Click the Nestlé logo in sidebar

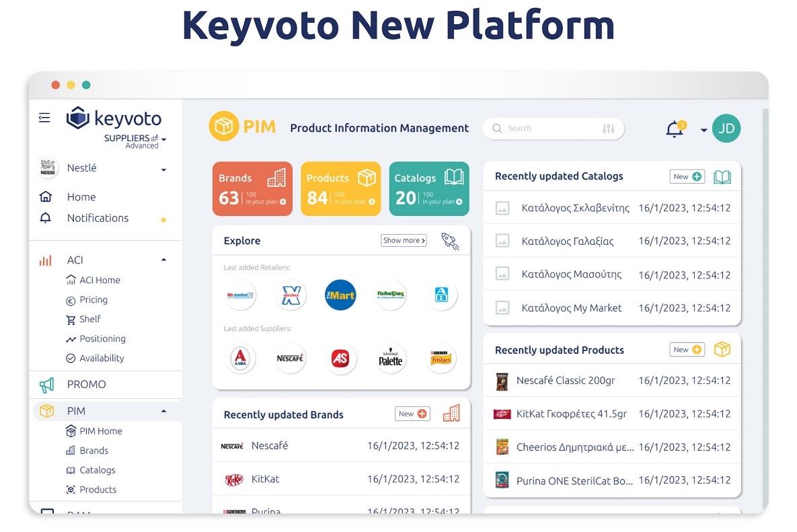point(47,167)
